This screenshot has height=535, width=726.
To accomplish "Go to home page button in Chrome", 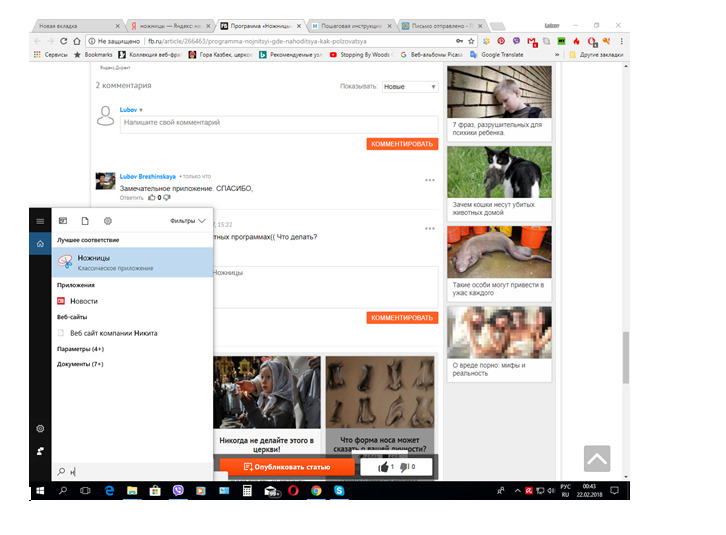I will click(x=77, y=41).
